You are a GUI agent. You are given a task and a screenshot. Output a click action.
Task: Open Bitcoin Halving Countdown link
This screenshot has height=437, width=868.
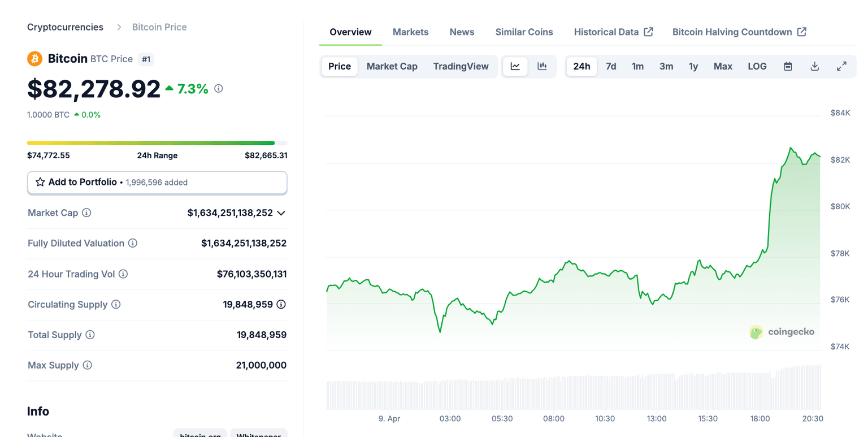click(739, 32)
